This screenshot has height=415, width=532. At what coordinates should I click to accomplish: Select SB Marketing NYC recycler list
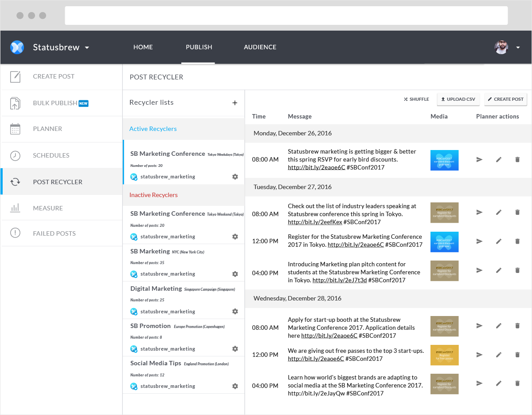tap(184, 262)
